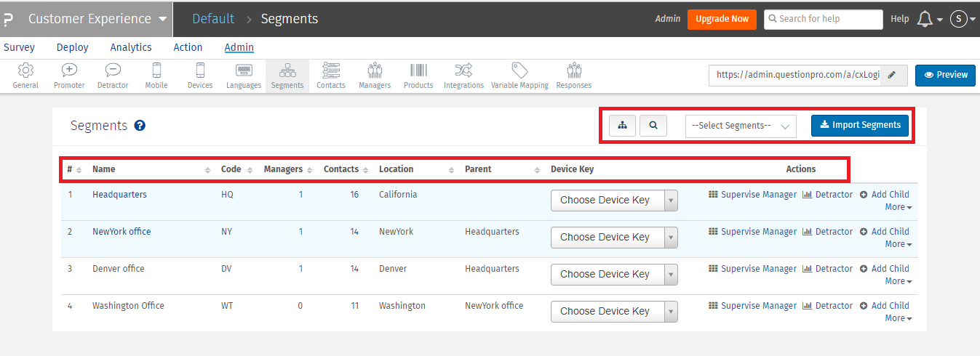Click the hierarchy view icon button

tap(622, 125)
